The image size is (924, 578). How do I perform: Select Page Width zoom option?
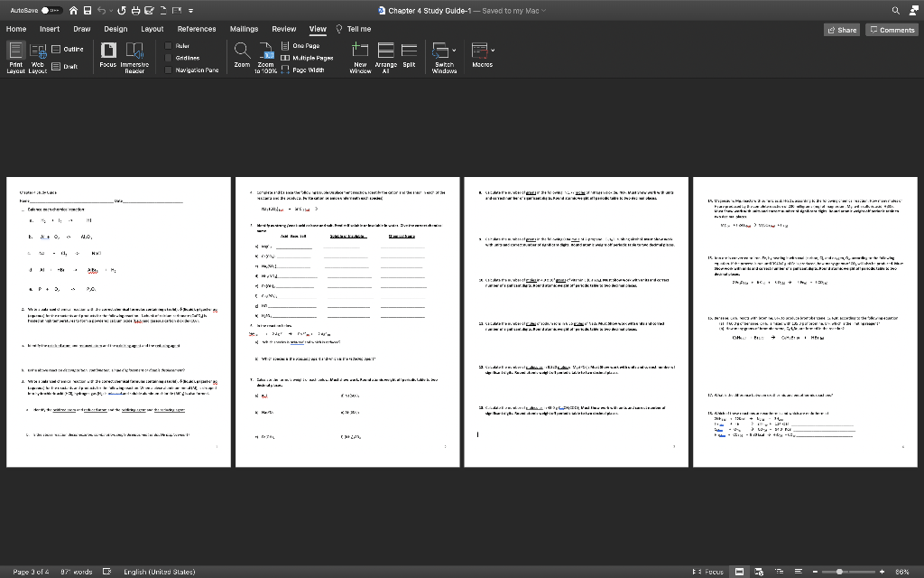(x=302, y=70)
